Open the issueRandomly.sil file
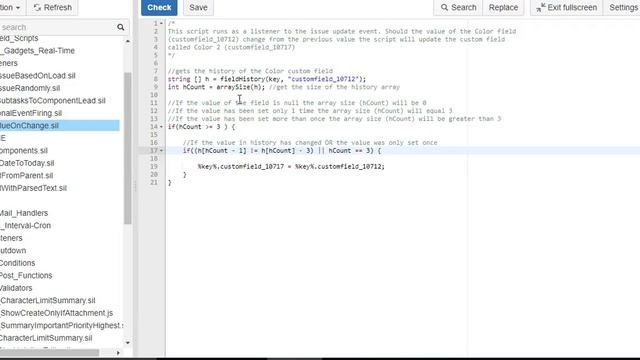Viewport: 640px width, 360px height. coord(30,88)
